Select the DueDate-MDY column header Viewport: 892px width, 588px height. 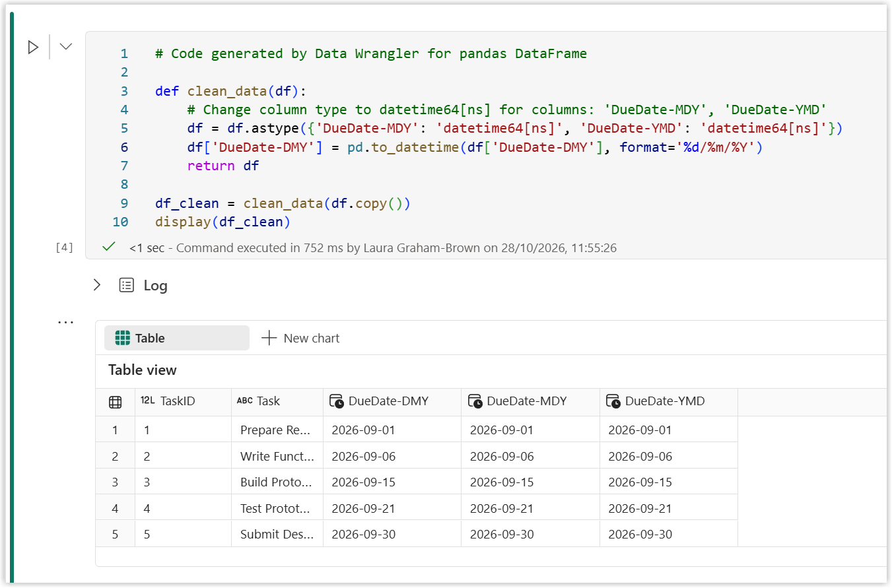click(530, 401)
